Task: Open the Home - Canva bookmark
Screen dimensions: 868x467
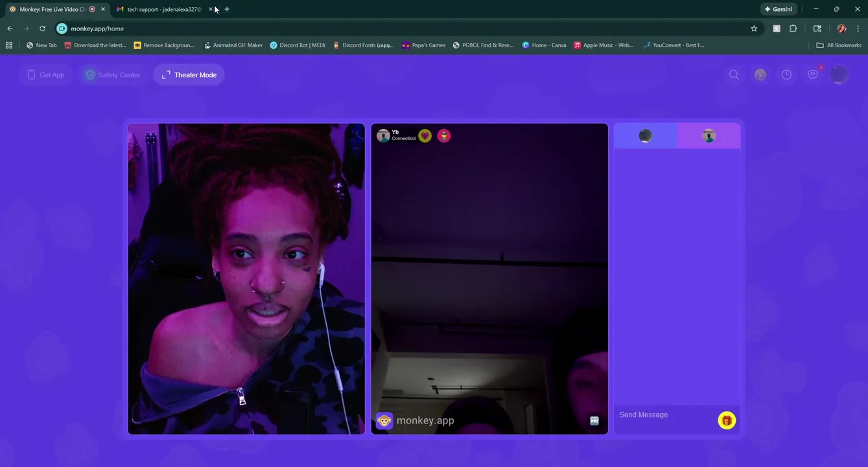Action: coord(545,45)
